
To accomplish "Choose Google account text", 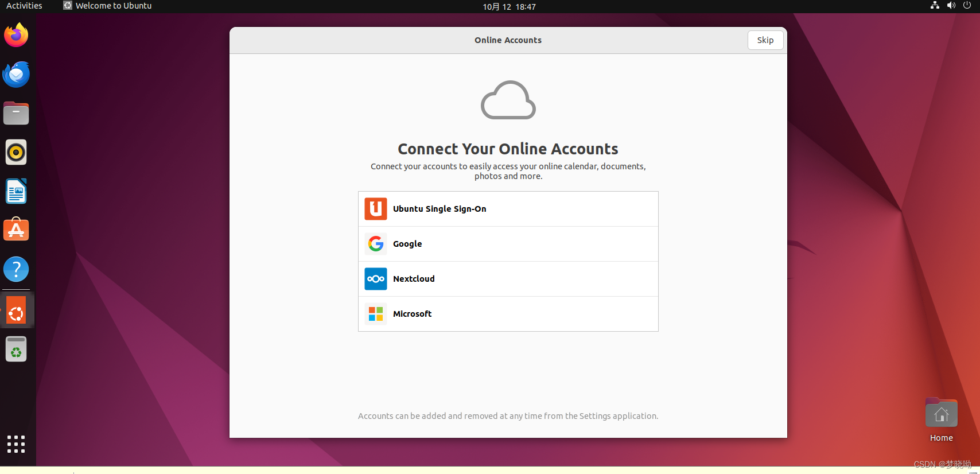I will (x=407, y=244).
